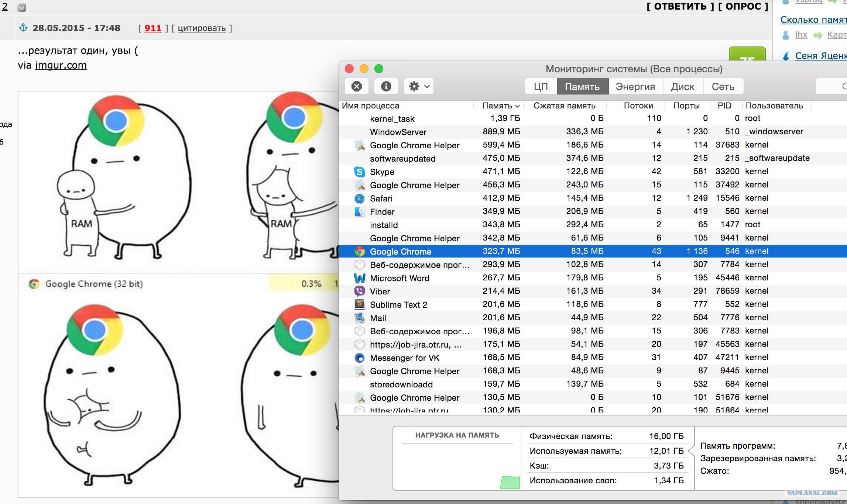Click the Microsoft Word icon in process list

(359, 278)
